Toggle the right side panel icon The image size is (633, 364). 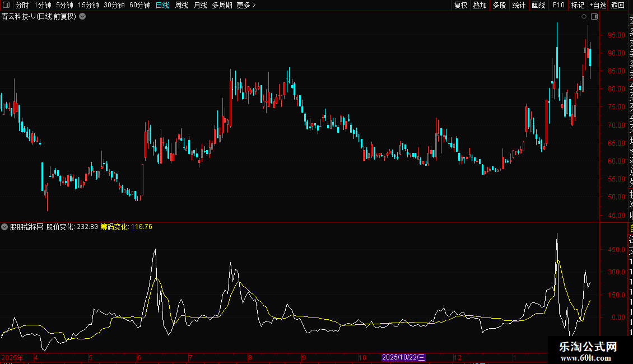tap(594, 17)
